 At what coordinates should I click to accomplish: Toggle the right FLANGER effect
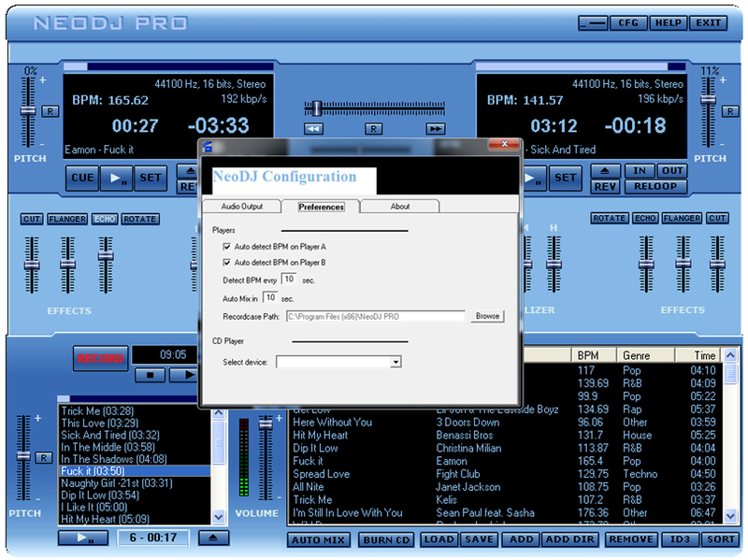(x=682, y=218)
